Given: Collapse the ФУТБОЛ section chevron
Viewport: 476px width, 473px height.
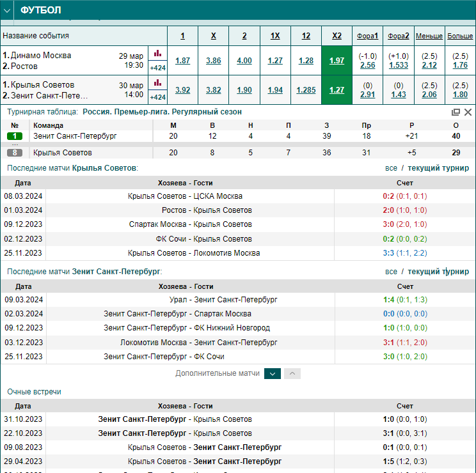Looking at the screenshot, I should pos(7,10).
